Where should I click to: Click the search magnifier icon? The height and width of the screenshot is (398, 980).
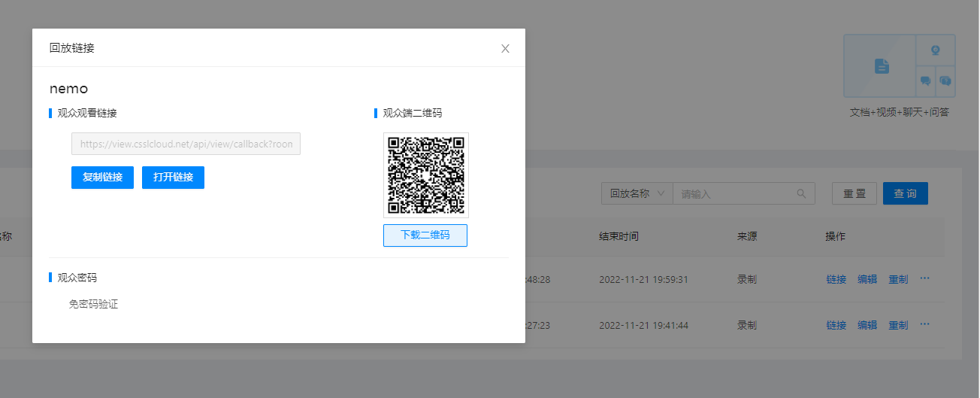coord(802,193)
